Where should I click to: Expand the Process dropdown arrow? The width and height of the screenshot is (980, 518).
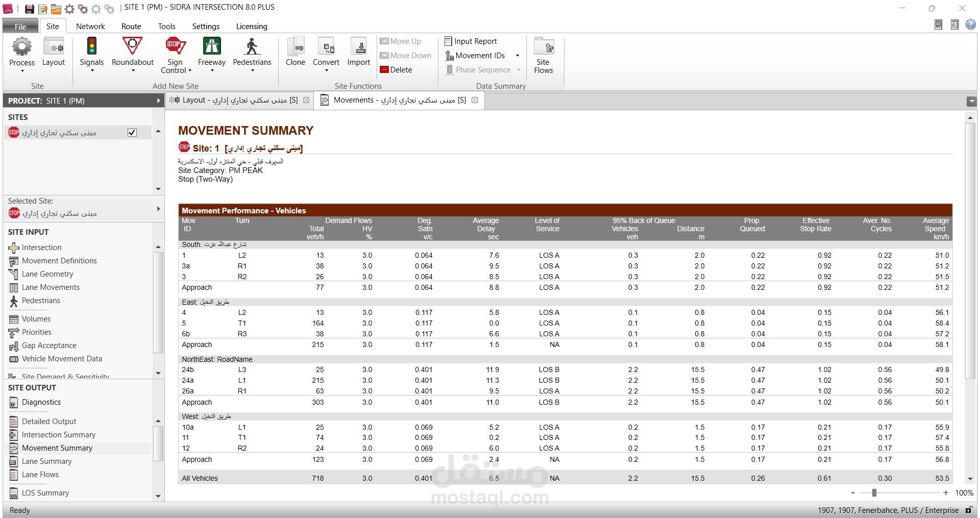tap(22, 71)
